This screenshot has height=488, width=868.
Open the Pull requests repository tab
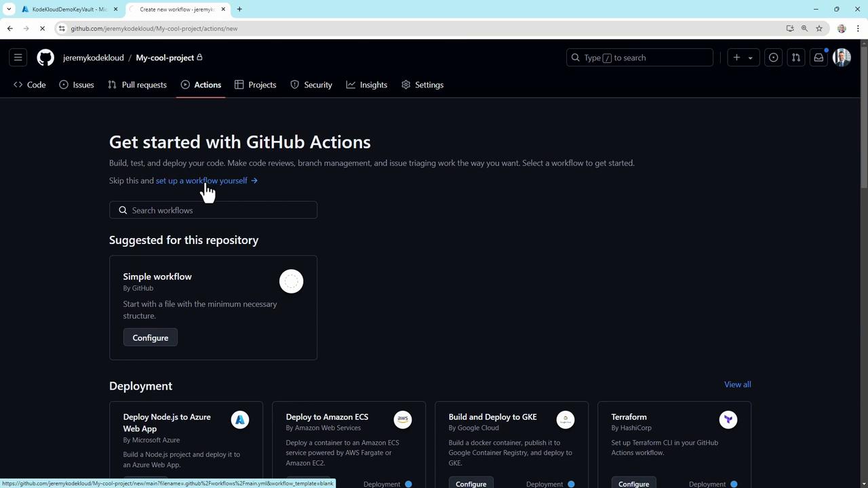pos(138,85)
